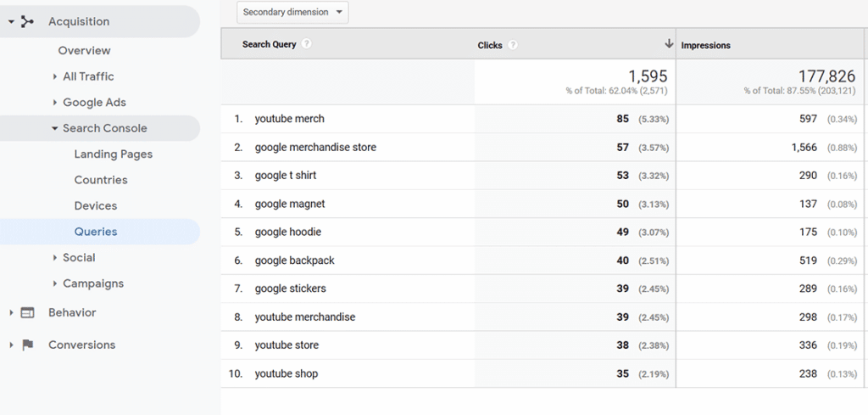
Task: Click the Search Console label
Action: pos(104,128)
